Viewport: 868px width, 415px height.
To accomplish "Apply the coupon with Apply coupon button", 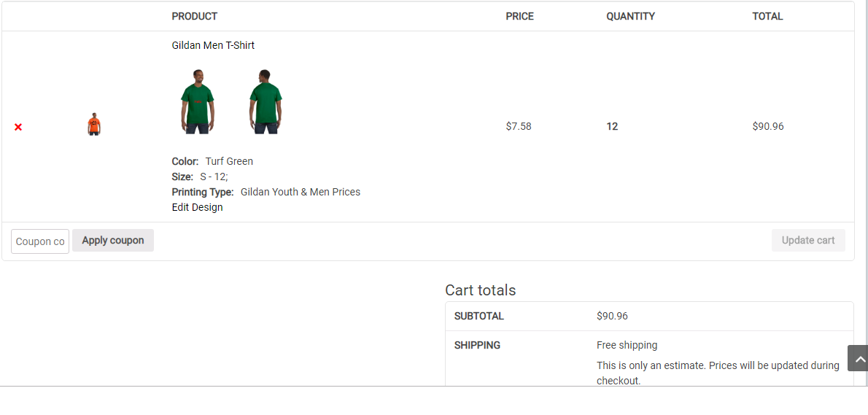I will pos(113,240).
